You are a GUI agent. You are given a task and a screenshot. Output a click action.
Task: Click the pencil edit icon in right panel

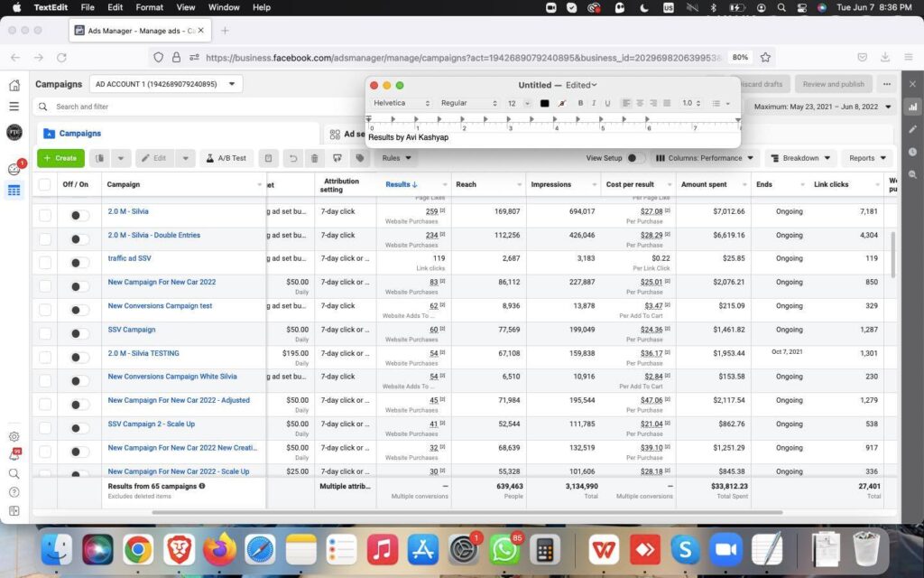[912, 129]
